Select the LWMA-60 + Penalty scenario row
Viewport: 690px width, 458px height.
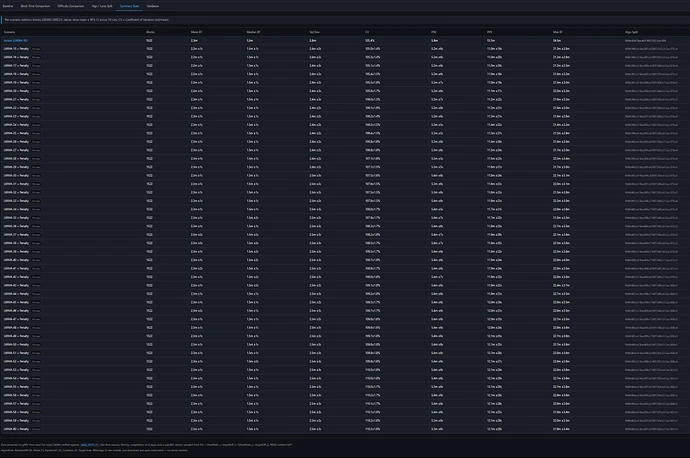(345, 429)
